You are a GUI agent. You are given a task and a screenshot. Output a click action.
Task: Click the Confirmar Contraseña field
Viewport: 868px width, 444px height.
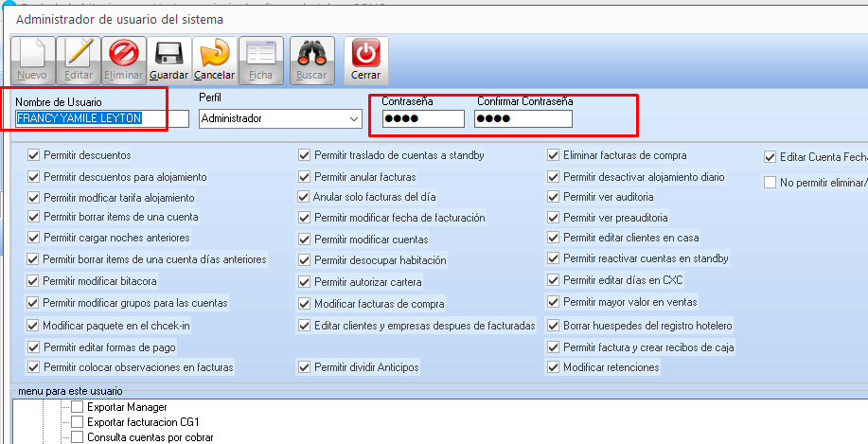pos(523,119)
